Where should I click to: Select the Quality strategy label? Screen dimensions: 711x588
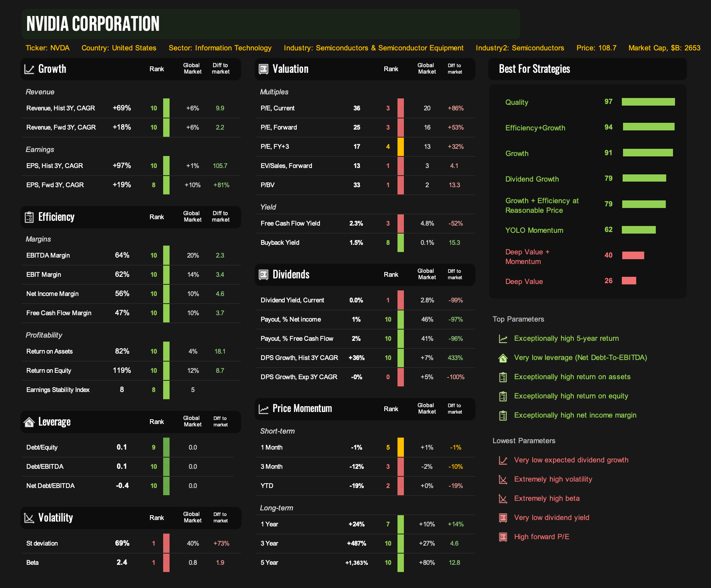517,102
